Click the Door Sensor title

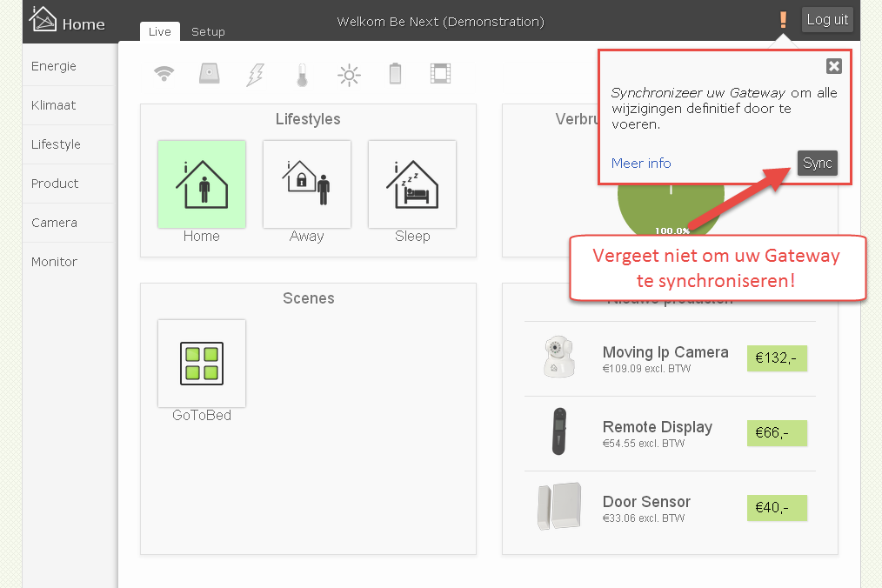pyautogui.click(x=646, y=501)
